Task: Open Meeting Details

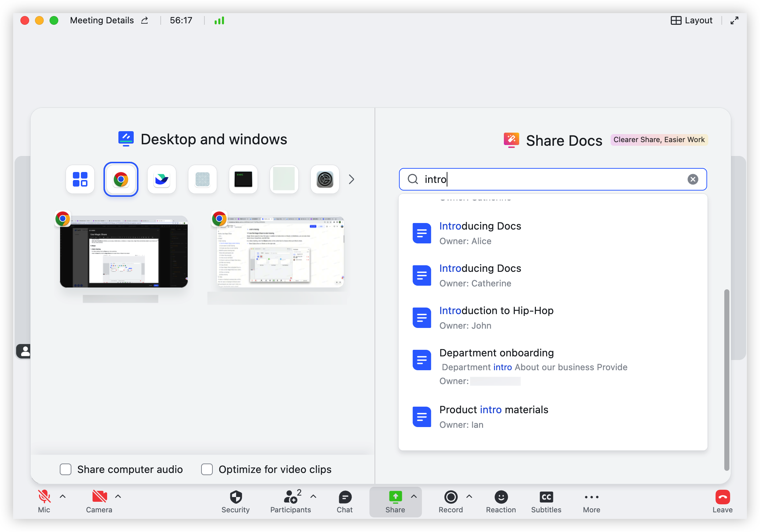Action: pyautogui.click(x=102, y=20)
